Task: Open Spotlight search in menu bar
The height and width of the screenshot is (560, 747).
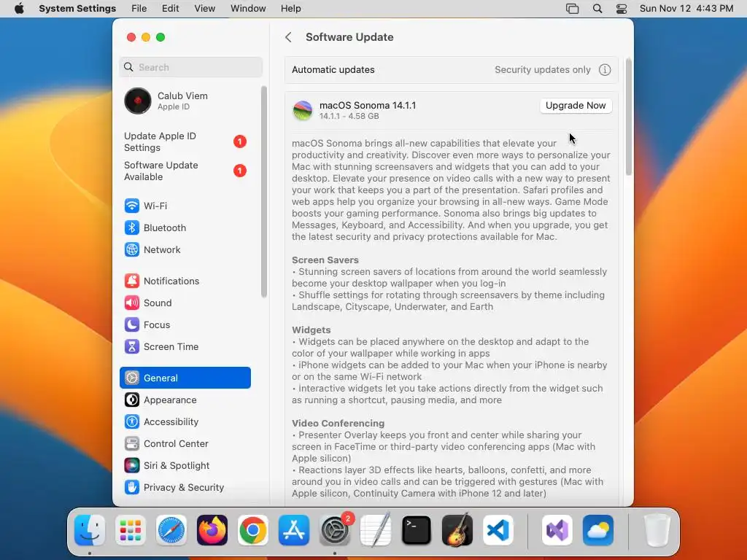Action: [x=597, y=9]
